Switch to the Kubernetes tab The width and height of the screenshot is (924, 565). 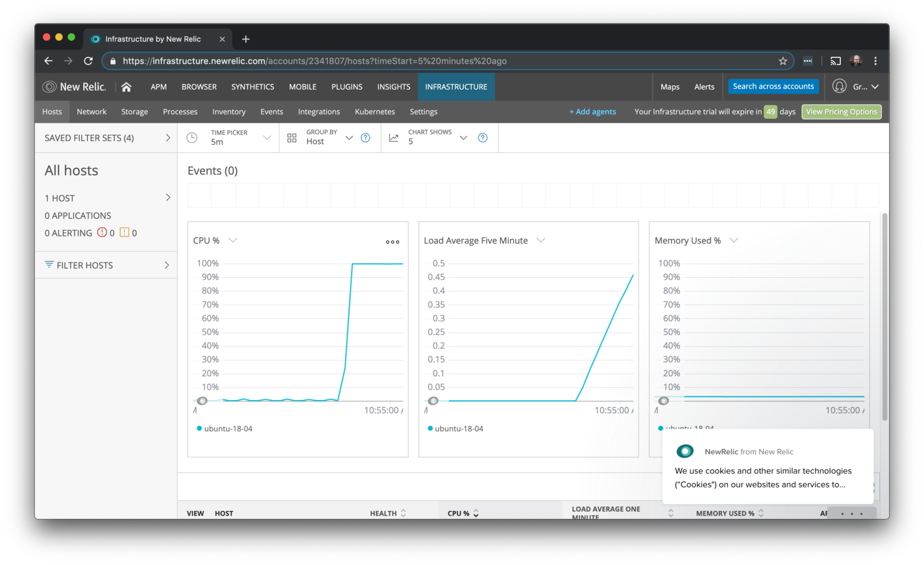pos(375,112)
